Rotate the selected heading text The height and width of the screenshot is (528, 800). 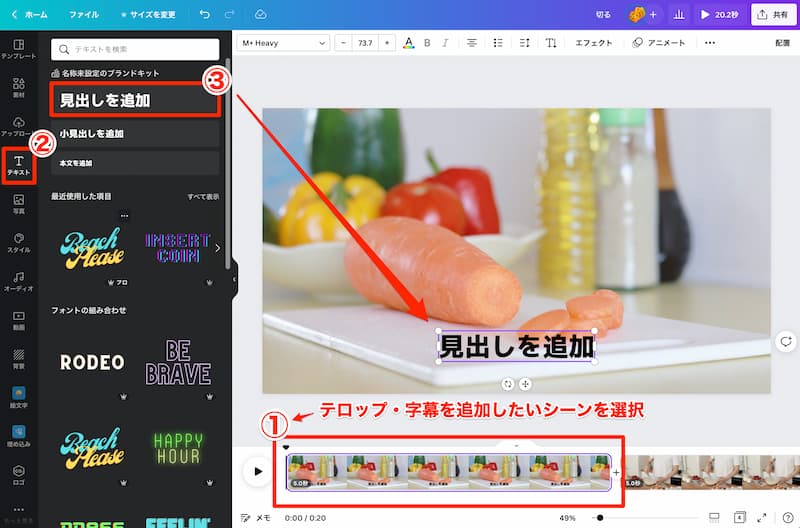[508, 384]
